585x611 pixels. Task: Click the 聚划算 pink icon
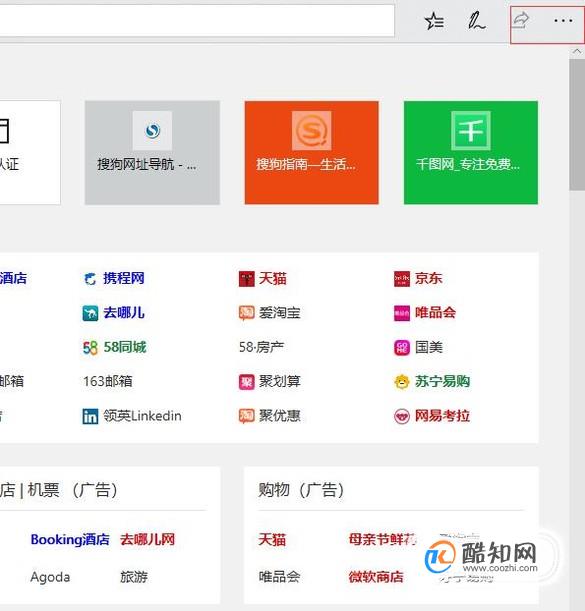(x=246, y=382)
